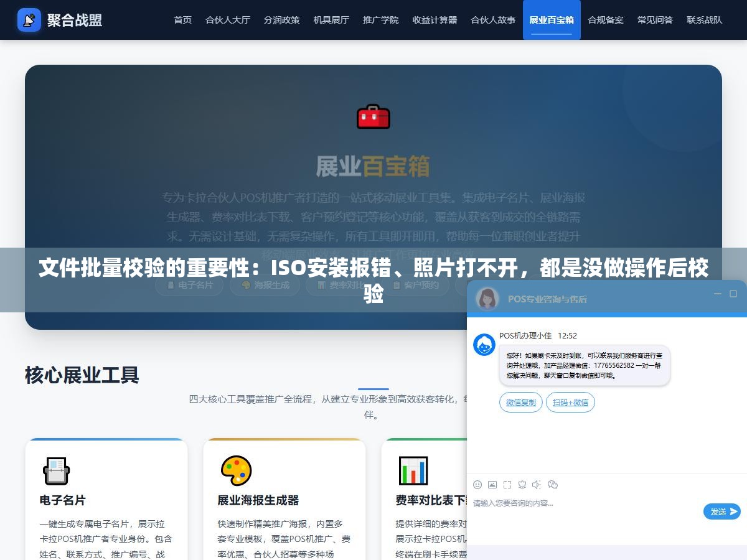
Task: Open the 分润政策 nav item
Action: [x=281, y=20]
